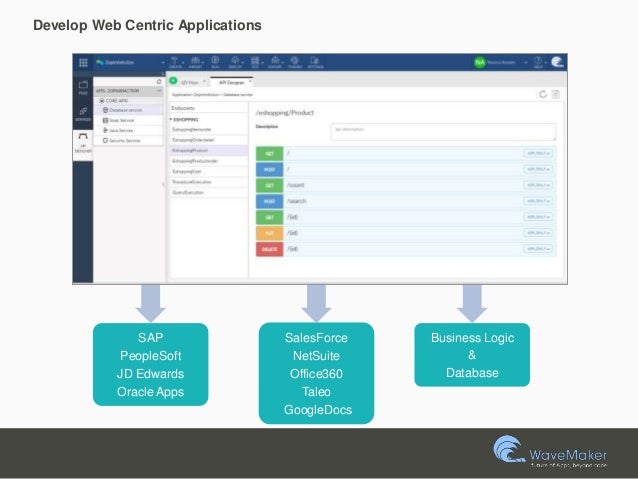This screenshot has height=479, width=638.
Task: Click the Security Service shield icon
Action: click(x=105, y=140)
